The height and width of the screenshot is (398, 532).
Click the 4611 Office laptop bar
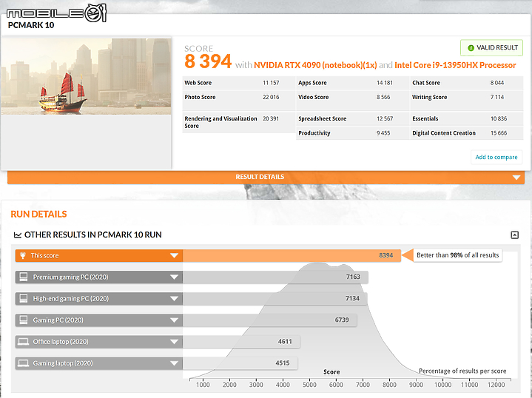pos(241,341)
